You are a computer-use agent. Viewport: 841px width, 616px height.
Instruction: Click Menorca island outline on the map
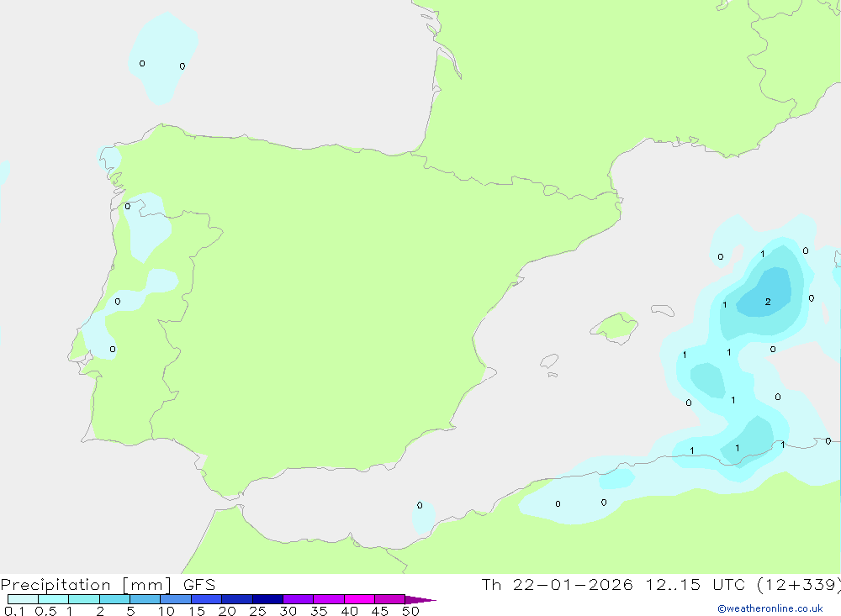tap(663, 310)
